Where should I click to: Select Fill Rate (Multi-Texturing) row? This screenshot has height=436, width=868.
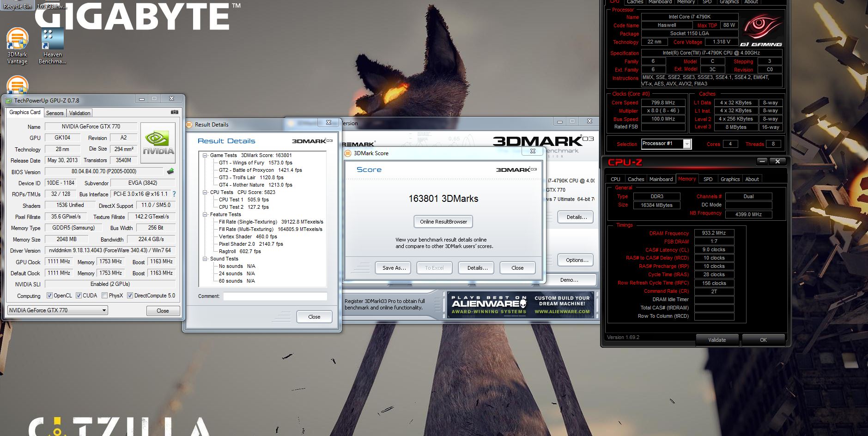[271, 230]
